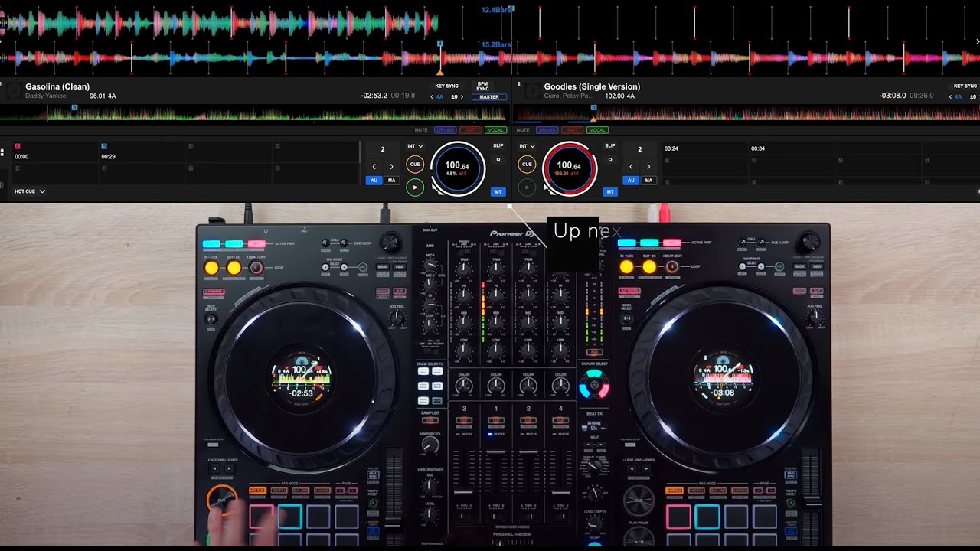The image size is (980, 551).
Task: Click the Goodies deck red tempo platter showing 102.26
Action: [570, 168]
